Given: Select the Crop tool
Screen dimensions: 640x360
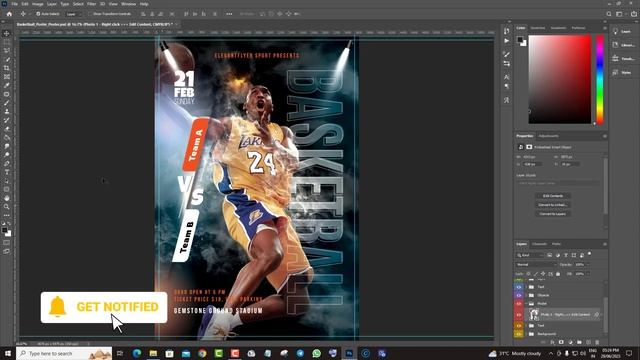Looking at the screenshot, I should click(7, 68).
